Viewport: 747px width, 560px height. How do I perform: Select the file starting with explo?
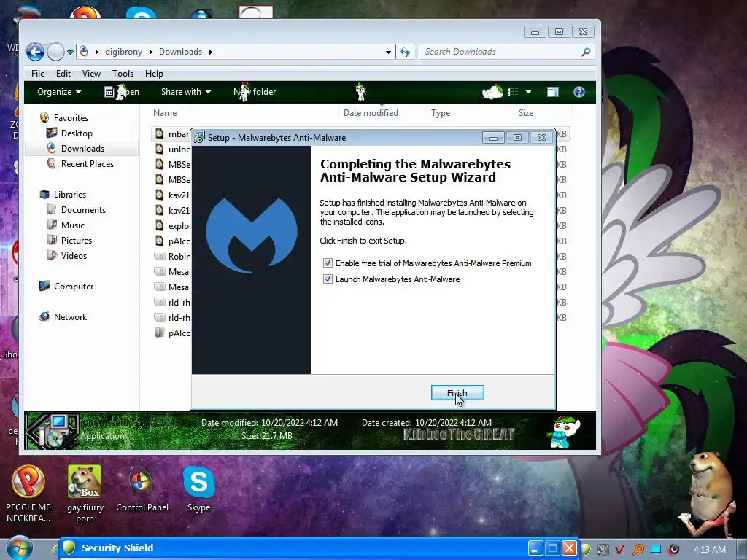(x=172, y=226)
